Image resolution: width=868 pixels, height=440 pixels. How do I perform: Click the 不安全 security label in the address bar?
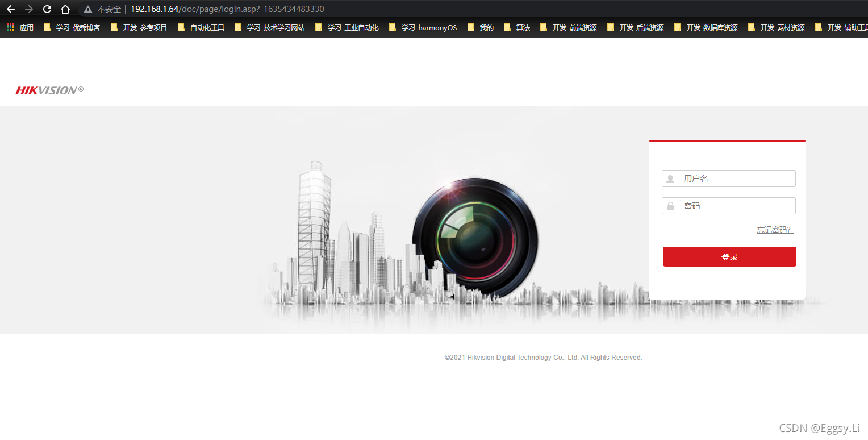coord(109,9)
